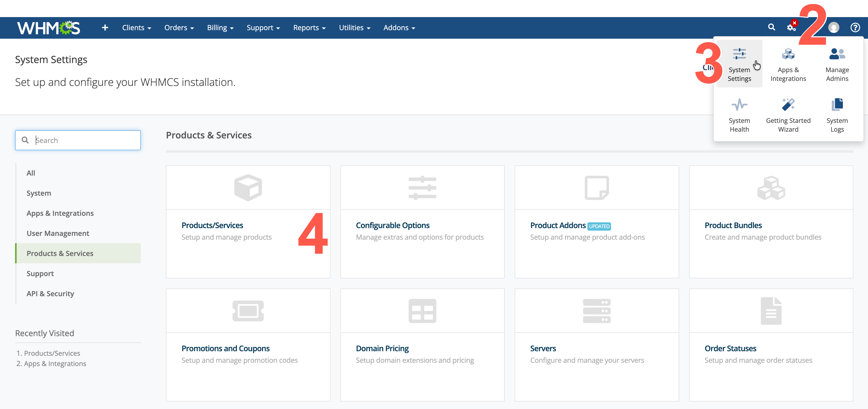
Task: Select User Management in sidebar
Action: point(78,233)
